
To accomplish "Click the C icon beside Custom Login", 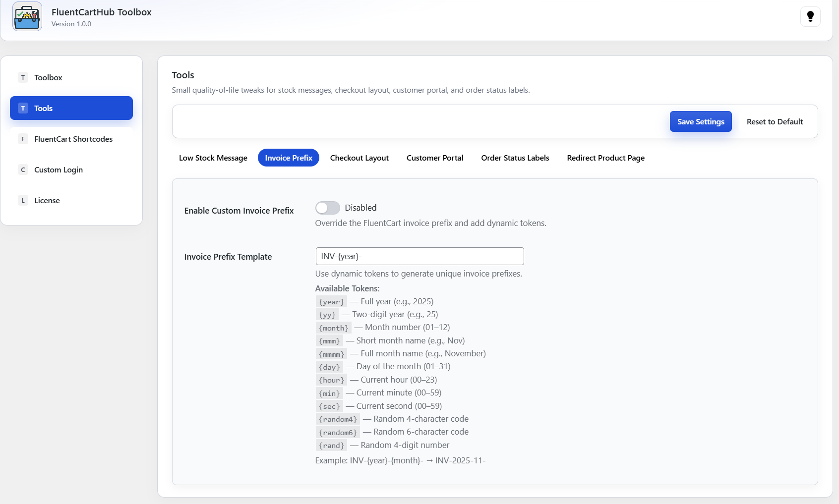I will point(23,170).
